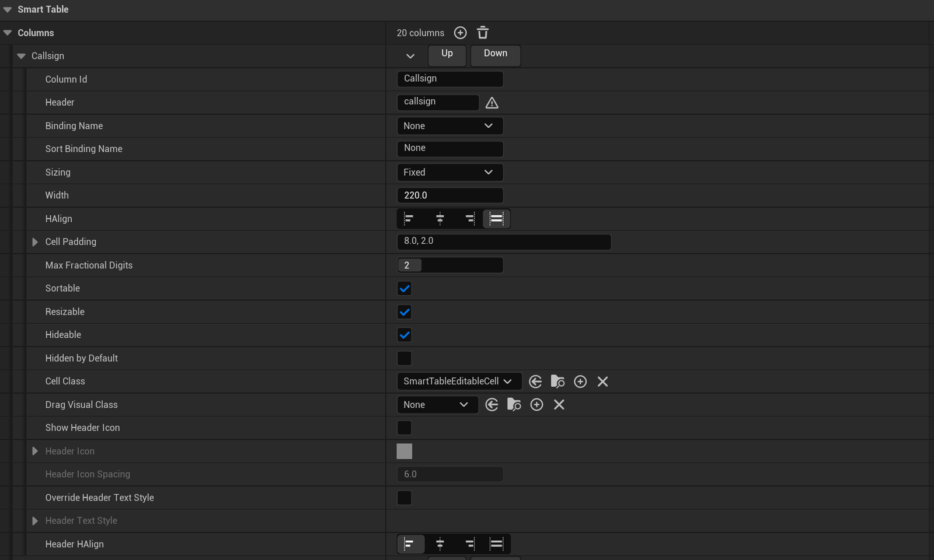934x560 pixels.
Task: Move Callsign column Down
Action: click(x=496, y=55)
